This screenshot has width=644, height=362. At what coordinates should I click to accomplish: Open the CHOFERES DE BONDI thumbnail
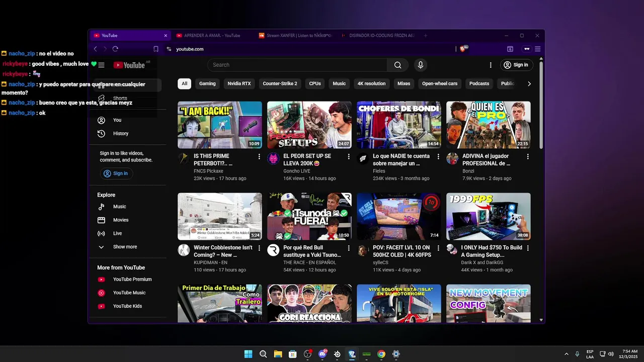tap(399, 125)
